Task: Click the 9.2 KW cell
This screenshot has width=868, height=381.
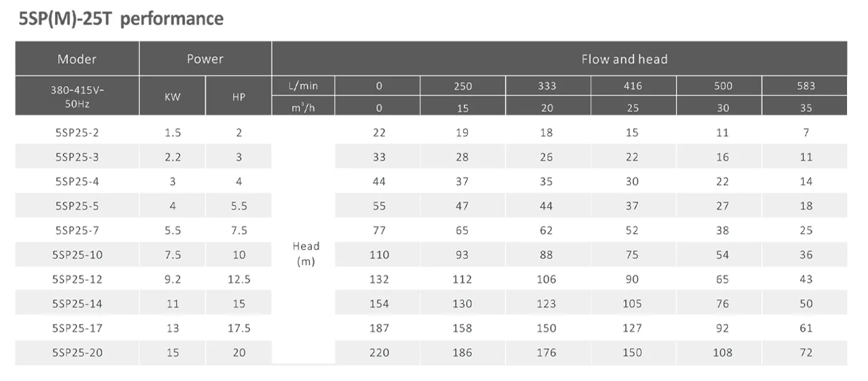Action: pyautogui.click(x=172, y=279)
